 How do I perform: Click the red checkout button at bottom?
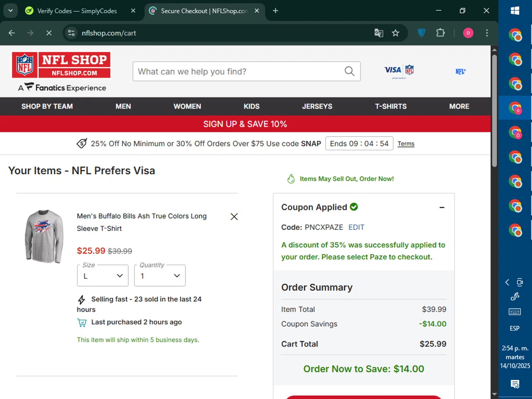point(364,397)
